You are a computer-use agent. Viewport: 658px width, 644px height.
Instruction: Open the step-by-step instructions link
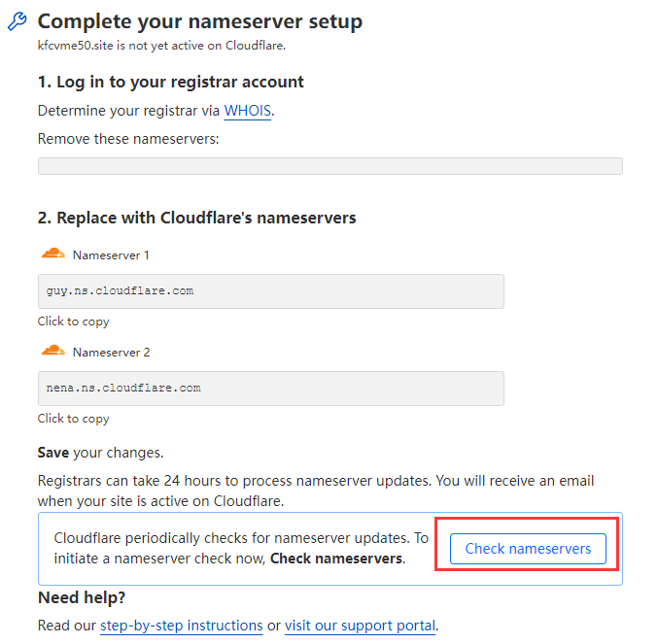pos(182,626)
